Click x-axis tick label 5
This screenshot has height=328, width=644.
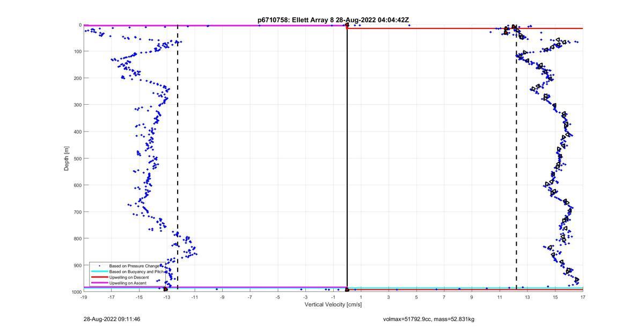[x=416, y=297]
